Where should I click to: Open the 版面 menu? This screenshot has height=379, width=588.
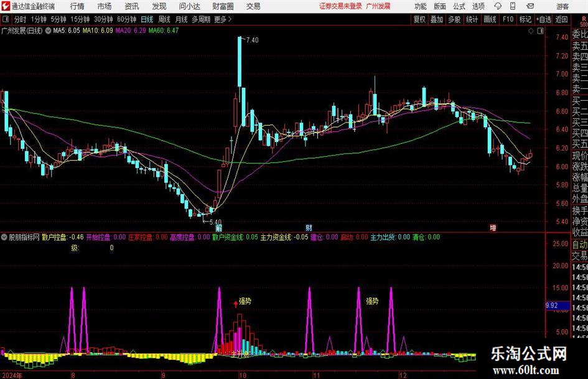439,6
